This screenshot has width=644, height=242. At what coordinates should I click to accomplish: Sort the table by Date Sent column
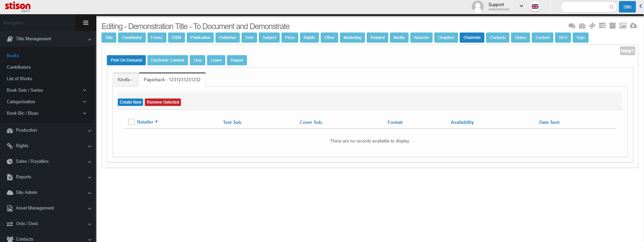pyautogui.click(x=549, y=122)
